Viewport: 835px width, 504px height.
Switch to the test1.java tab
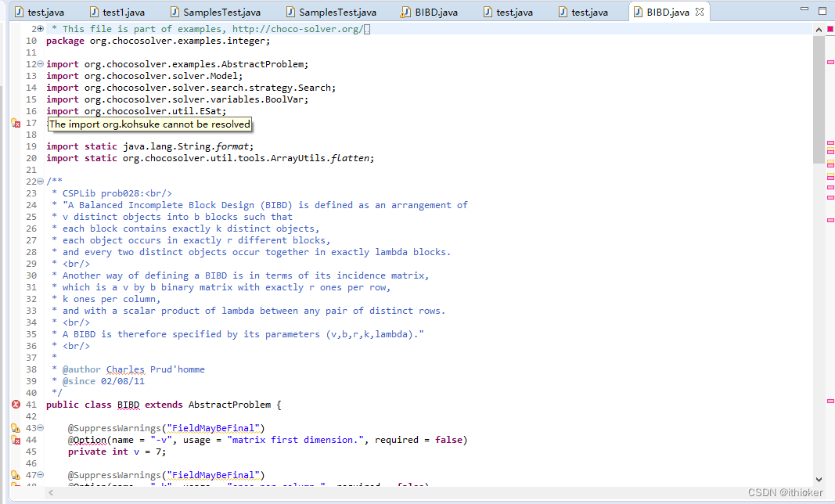tap(117, 12)
